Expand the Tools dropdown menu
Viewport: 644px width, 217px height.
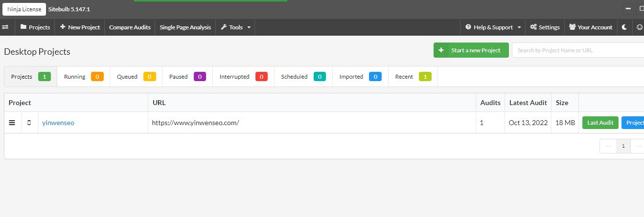pos(235,27)
